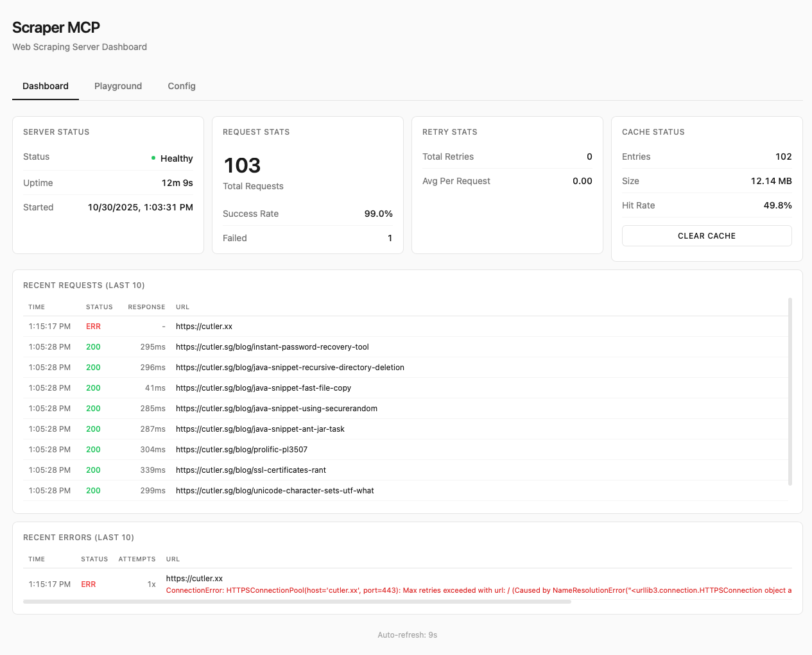Click the URL column header in Recent Requests
812x655 pixels.
pyautogui.click(x=182, y=307)
